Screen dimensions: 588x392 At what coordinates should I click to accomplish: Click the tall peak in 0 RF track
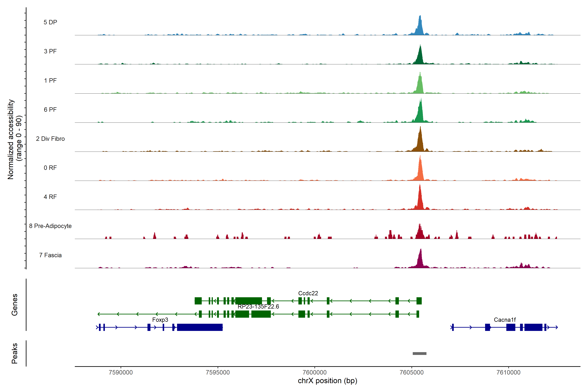(420, 170)
